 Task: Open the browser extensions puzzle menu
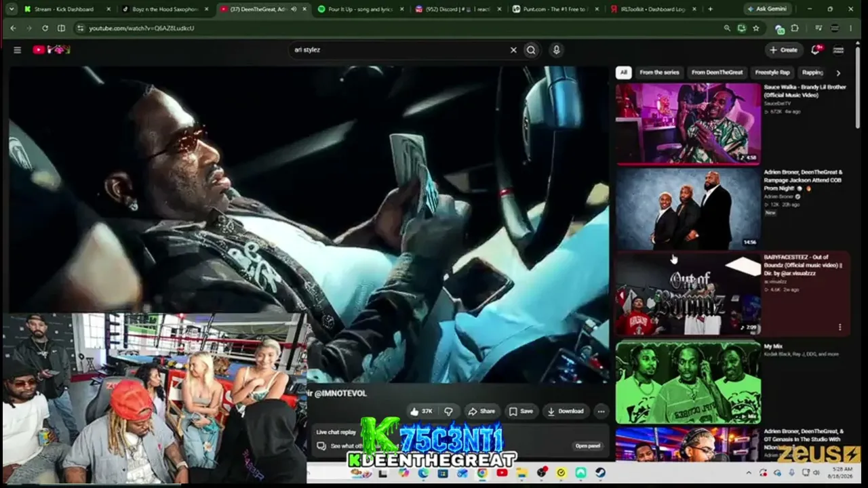click(795, 28)
